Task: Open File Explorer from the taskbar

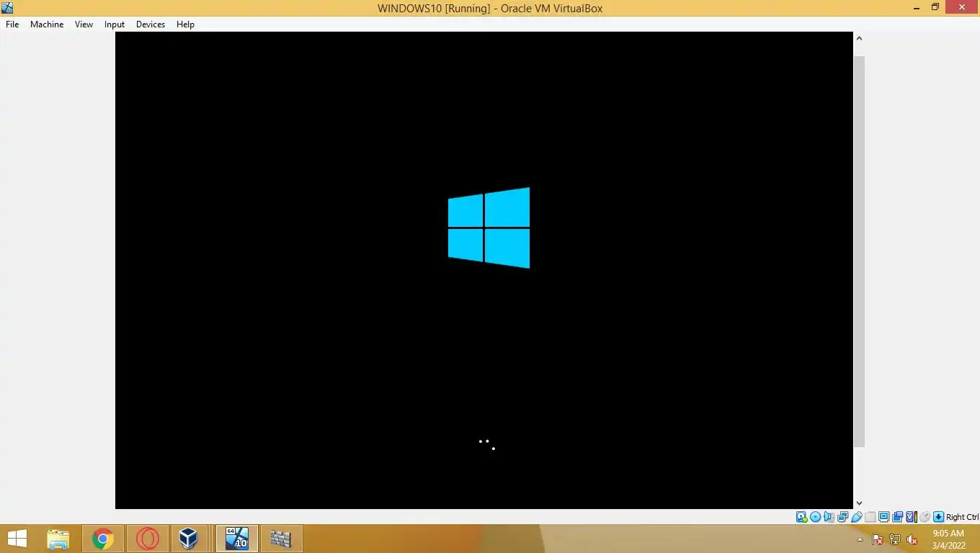Action: [x=58, y=539]
